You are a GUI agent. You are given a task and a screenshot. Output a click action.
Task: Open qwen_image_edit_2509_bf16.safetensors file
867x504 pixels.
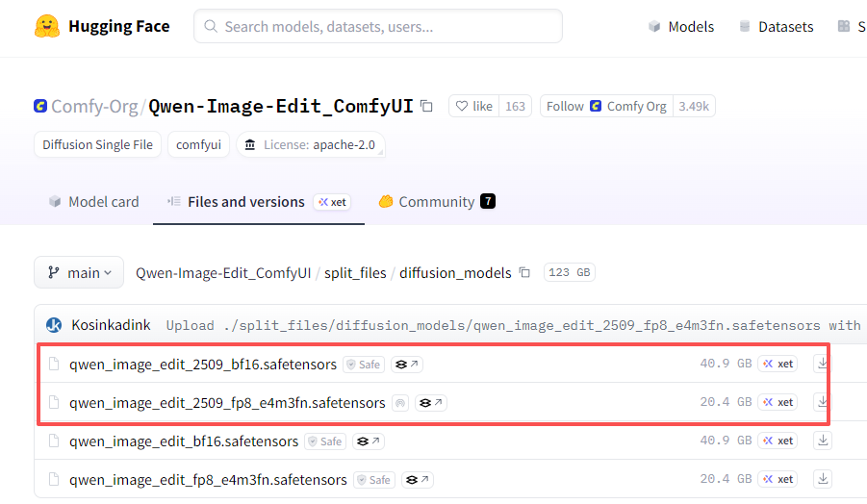(203, 365)
